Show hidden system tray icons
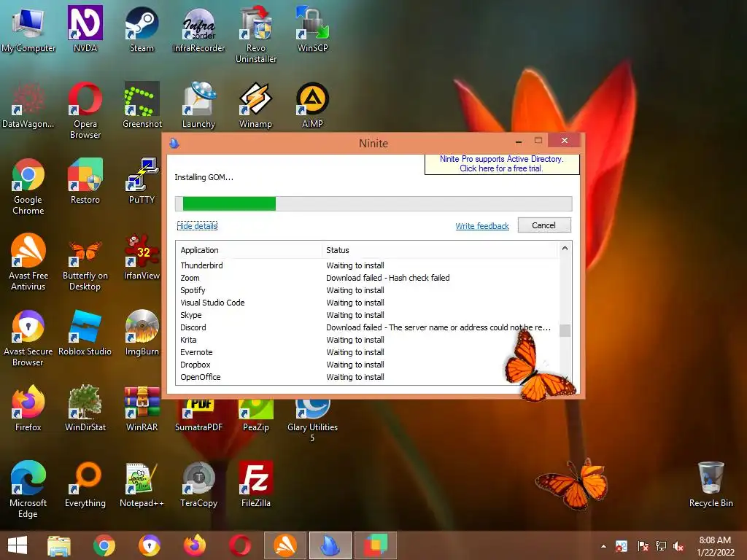Viewport: 747px width, 560px height. pyautogui.click(x=603, y=546)
